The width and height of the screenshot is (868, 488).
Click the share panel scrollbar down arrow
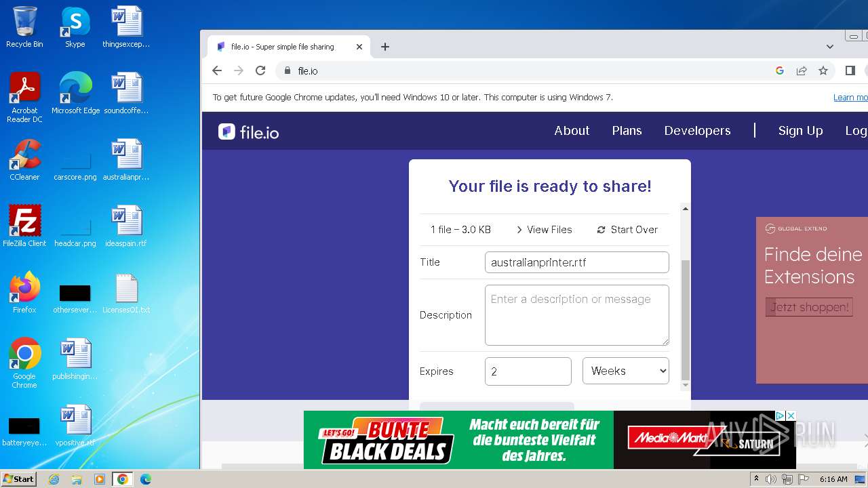tap(686, 385)
